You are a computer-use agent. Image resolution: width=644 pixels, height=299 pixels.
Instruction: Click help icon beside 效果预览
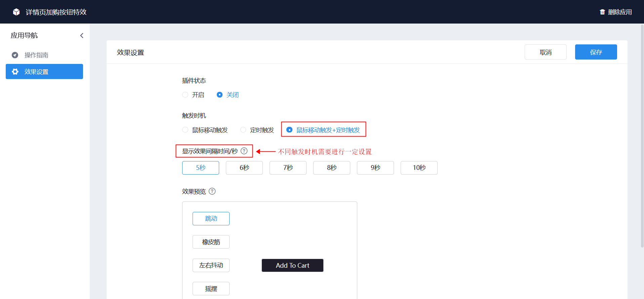pyautogui.click(x=212, y=191)
